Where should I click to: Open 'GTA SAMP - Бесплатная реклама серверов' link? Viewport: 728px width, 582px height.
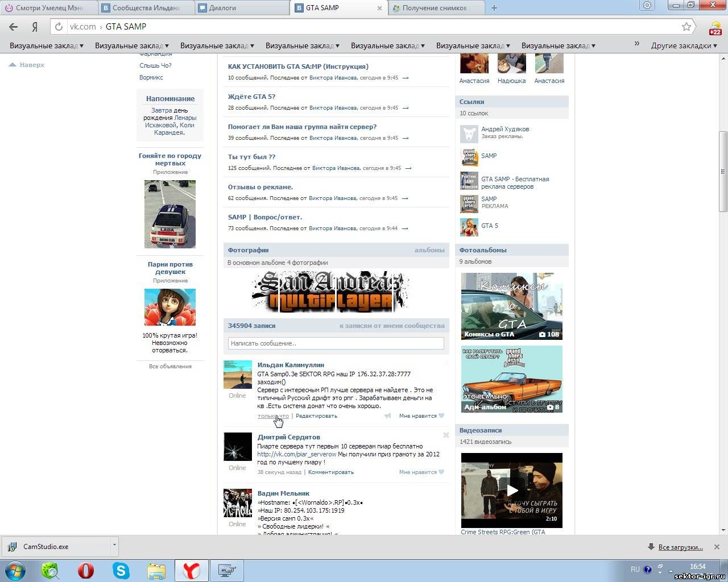coord(515,183)
